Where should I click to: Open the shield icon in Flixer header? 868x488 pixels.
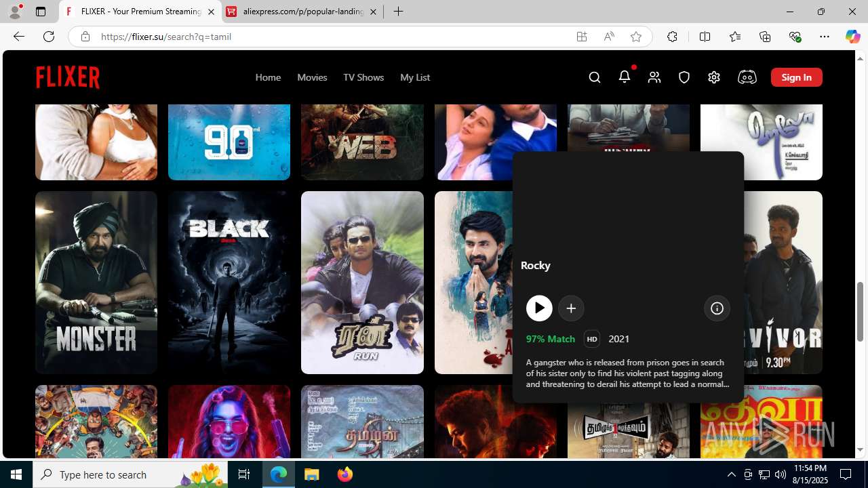[684, 77]
